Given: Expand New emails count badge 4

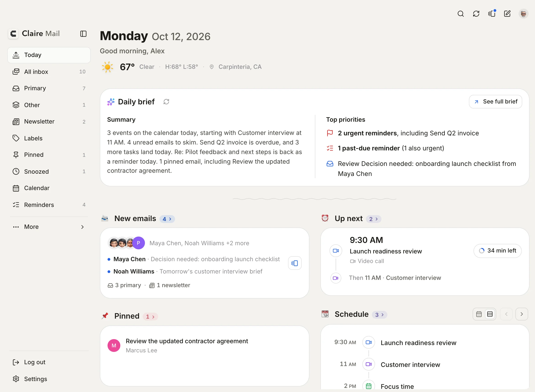Looking at the screenshot, I should 167,219.
